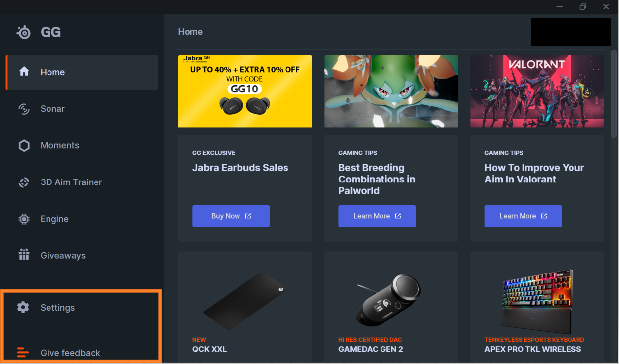Click the SteelSeries GG logo icon
The image size is (619, 364).
(x=24, y=32)
